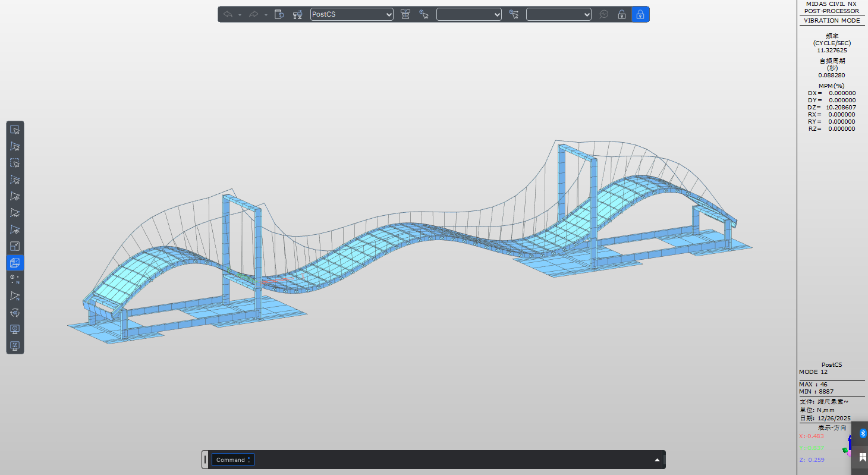The image size is (868, 475).
Task: Open the middle empty dropdown in top toolbar
Action: (468, 14)
